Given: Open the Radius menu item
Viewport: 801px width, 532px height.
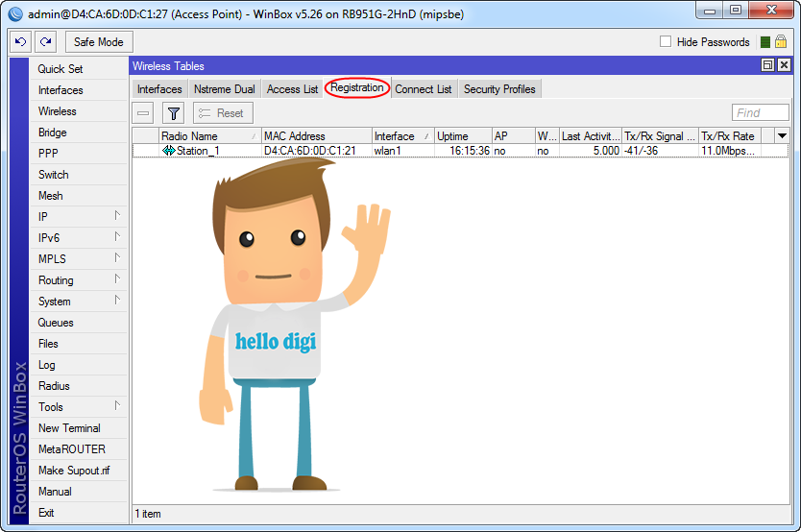Looking at the screenshot, I should pyautogui.click(x=78, y=386).
